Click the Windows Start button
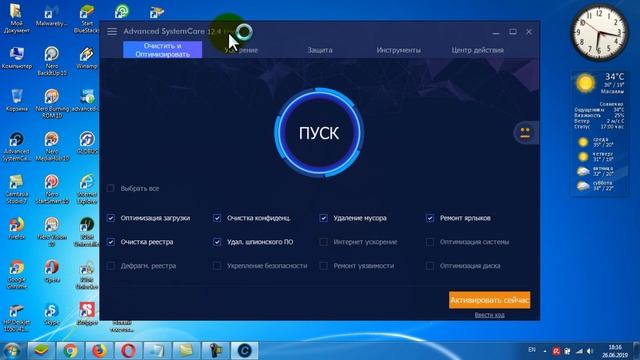Image resolution: width=640 pixels, height=360 pixels. coord(12,351)
